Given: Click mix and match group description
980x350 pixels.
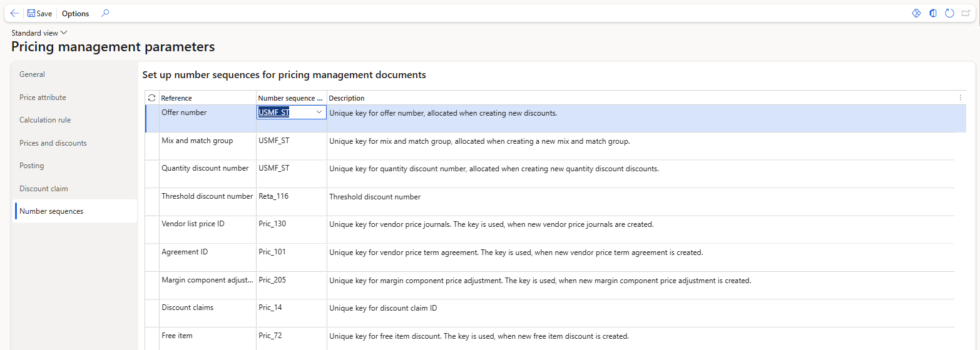Looking at the screenshot, I should [479, 141].
